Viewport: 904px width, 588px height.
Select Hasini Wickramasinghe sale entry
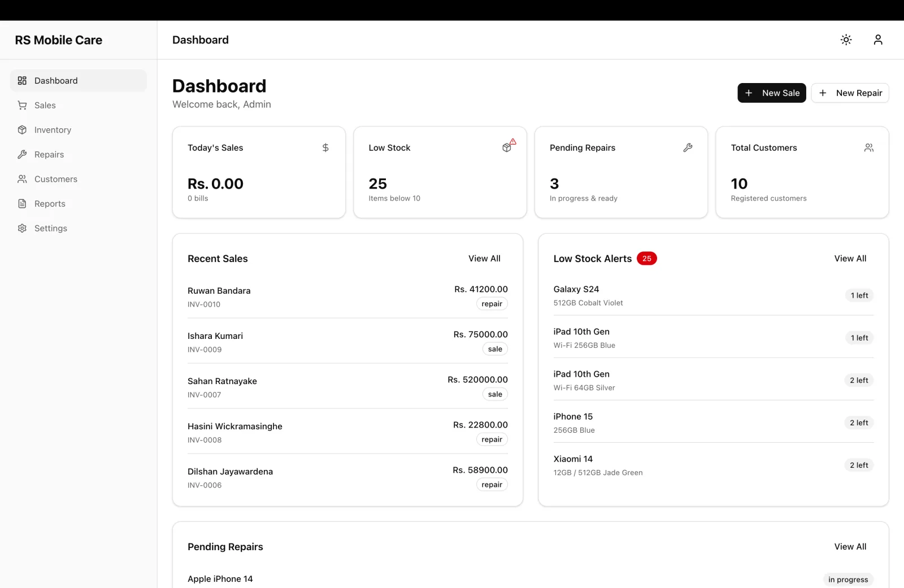coord(347,432)
